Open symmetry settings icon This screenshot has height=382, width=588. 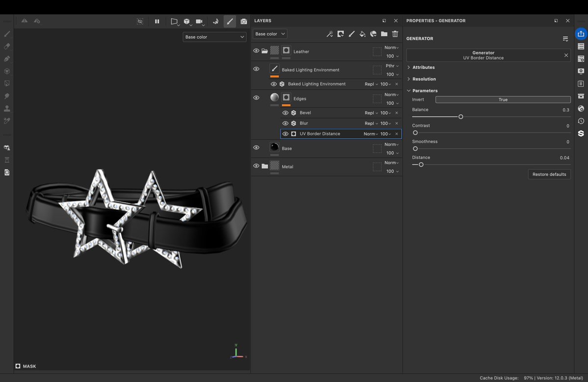pyautogui.click(x=37, y=21)
